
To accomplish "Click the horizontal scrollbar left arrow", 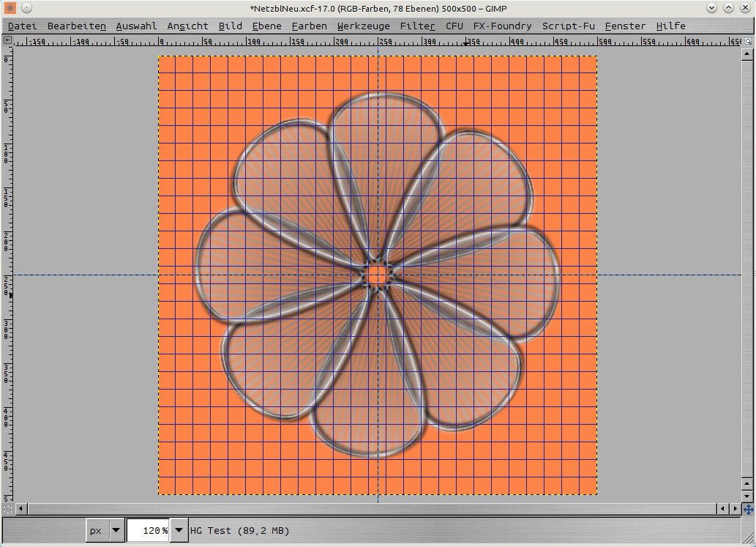I will click(x=21, y=508).
